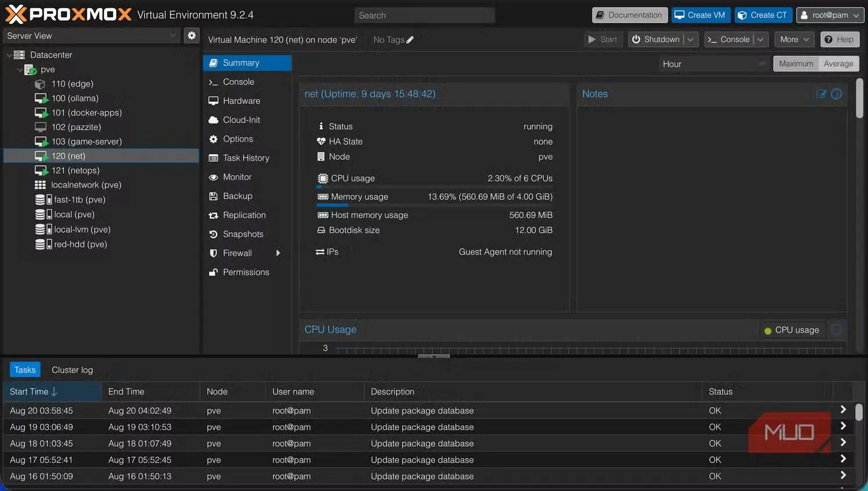Click the CPU usage chip icon
Screen dimensions: 868x491
323,178
